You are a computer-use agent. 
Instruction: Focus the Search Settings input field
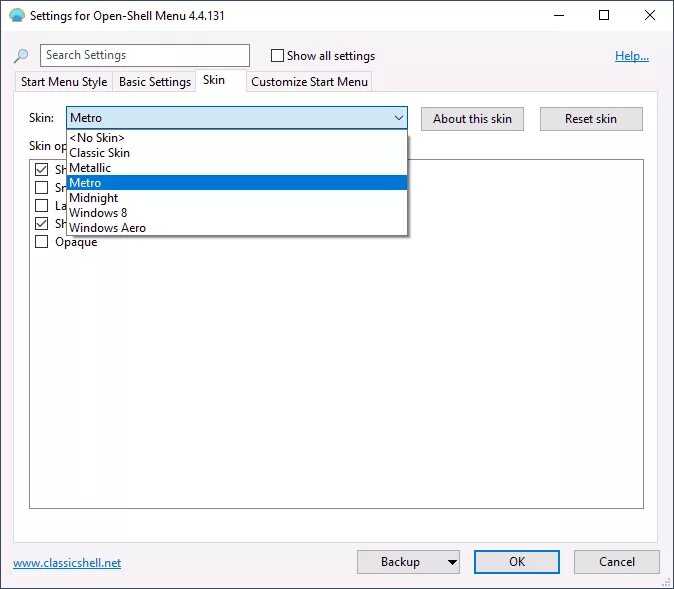click(x=145, y=55)
